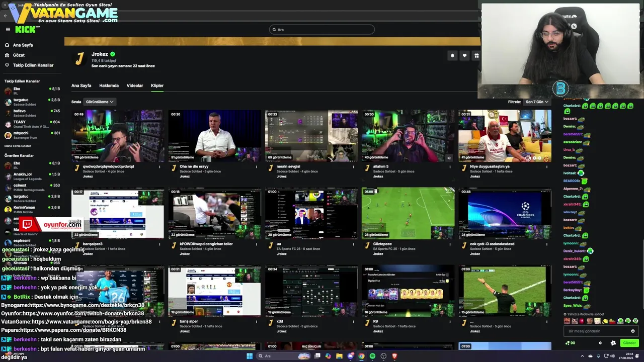The height and width of the screenshot is (362, 644).
Task: Click the Windows taskbar Ara search box
Action: pyautogui.click(x=283, y=356)
